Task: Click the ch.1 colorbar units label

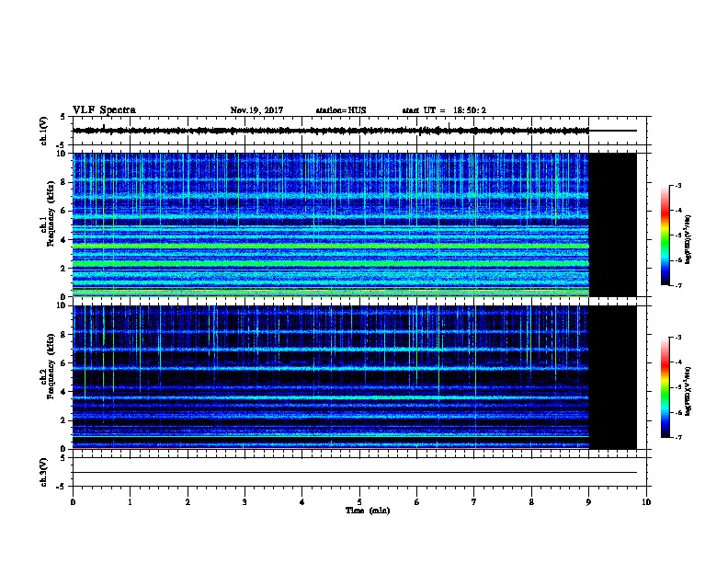Action: tap(688, 239)
